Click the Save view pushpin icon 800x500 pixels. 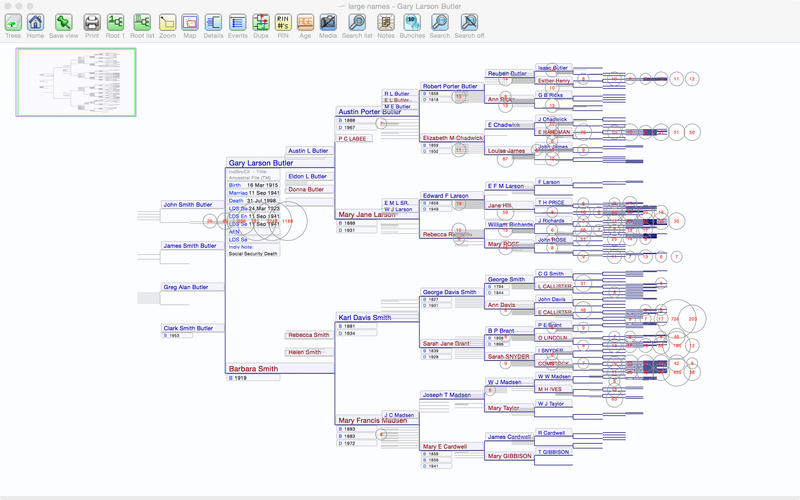(63, 22)
